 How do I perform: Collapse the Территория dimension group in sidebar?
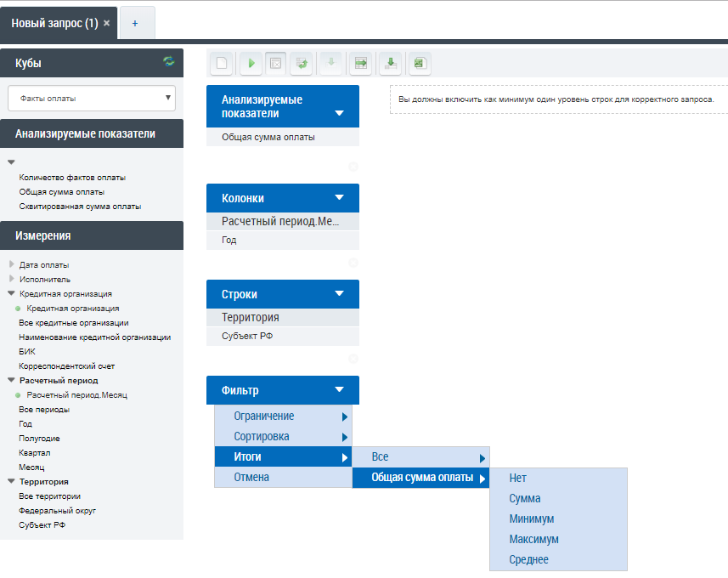click(11, 481)
